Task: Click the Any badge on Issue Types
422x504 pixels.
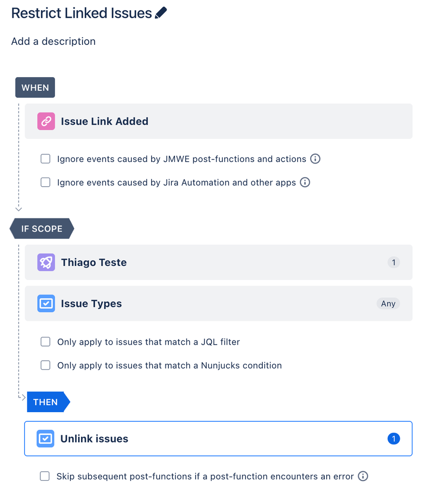Action: point(388,303)
